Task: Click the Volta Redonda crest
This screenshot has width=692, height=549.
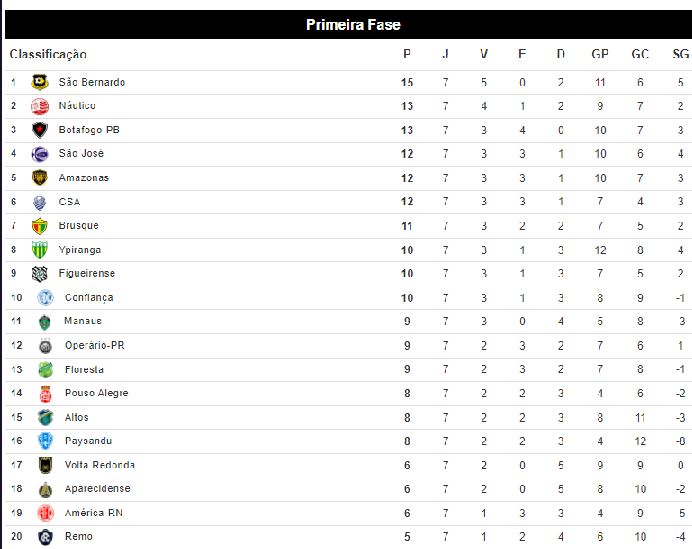Action: [x=44, y=465]
